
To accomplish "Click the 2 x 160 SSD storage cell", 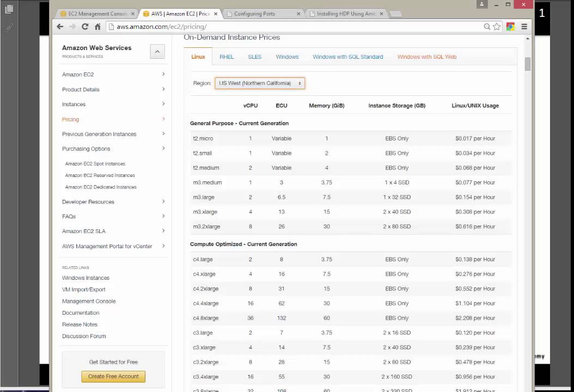I will [397, 377].
